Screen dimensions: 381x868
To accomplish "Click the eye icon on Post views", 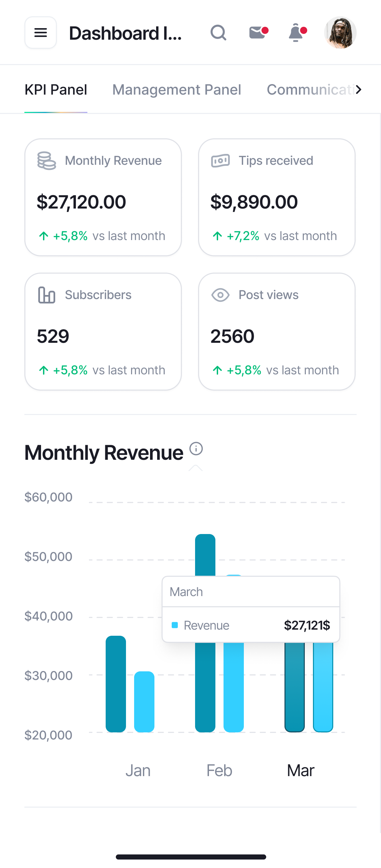I will tap(220, 295).
